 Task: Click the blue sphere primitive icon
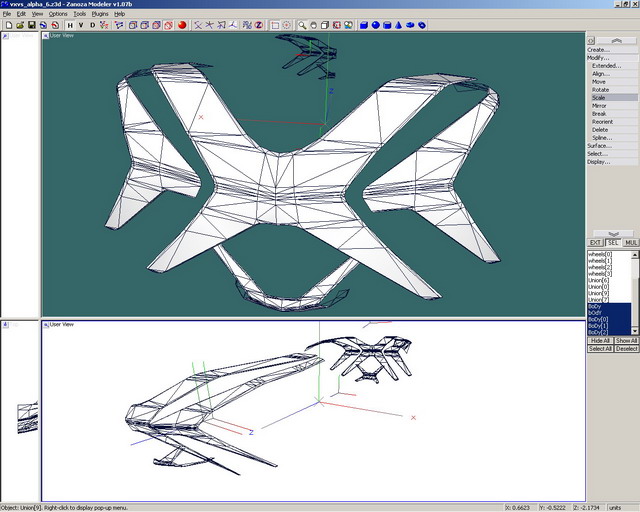tap(375, 25)
